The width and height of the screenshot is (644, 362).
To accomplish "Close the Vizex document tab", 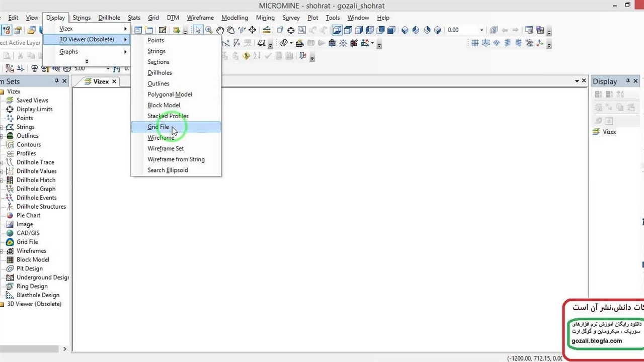I will point(114,81).
